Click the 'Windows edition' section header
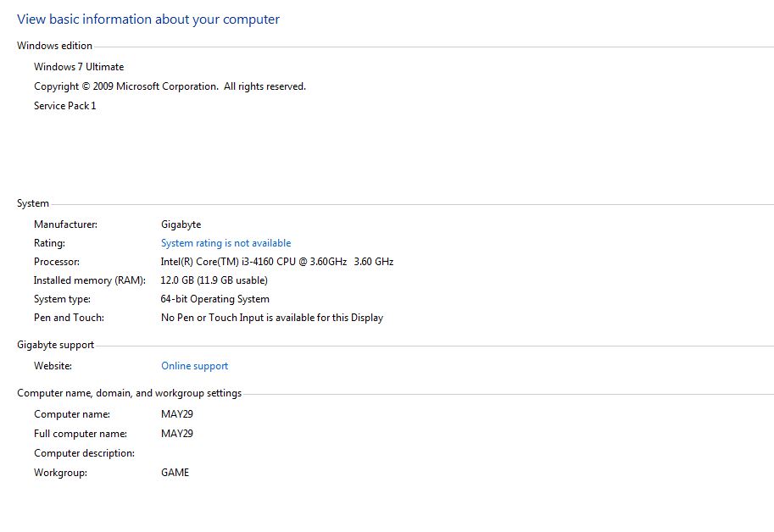This screenshot has width=774, height=532. (x=54, y=46)
